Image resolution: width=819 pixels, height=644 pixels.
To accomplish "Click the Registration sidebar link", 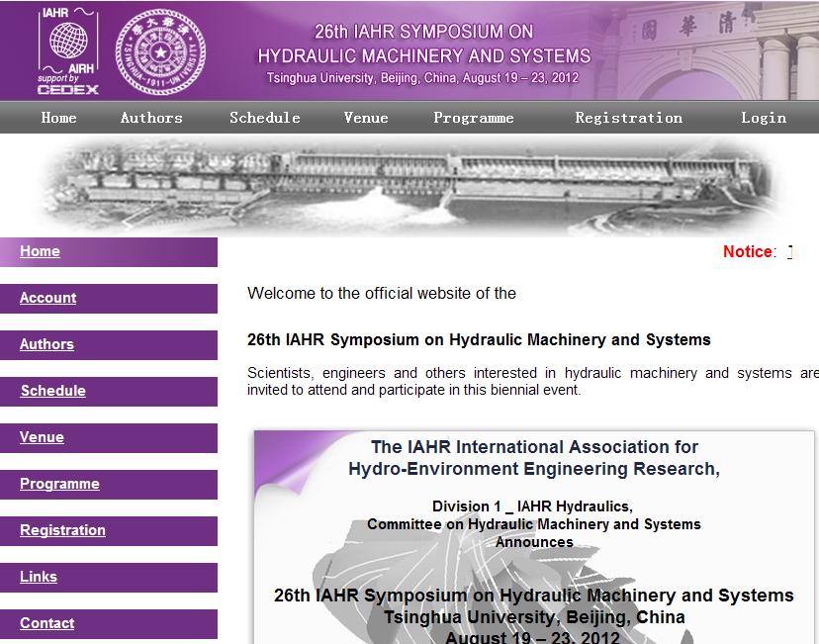I will (x=62, y=530).
